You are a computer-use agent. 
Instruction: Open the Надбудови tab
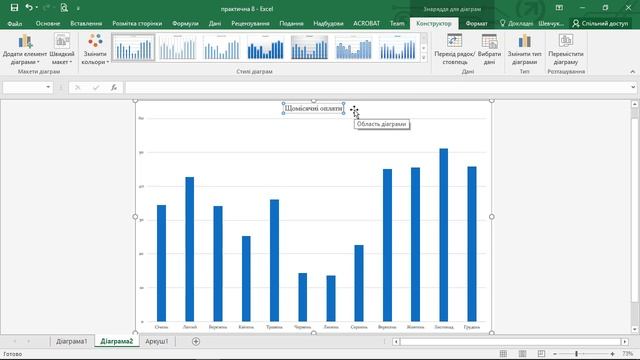tap(328, 24)
